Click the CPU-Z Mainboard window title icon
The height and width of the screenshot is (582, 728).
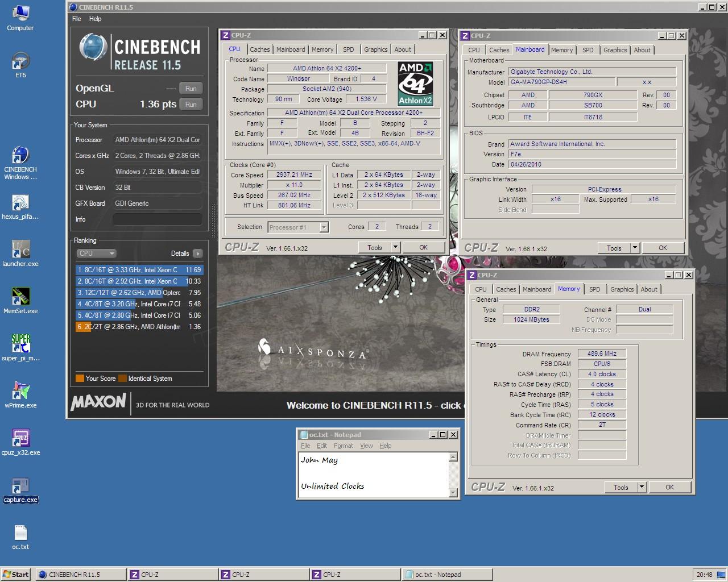coord(465,36)
